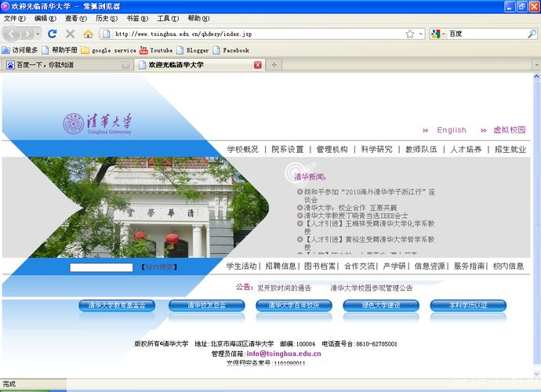
Task: Go to the browser home page icon
Action: (88, 34)
